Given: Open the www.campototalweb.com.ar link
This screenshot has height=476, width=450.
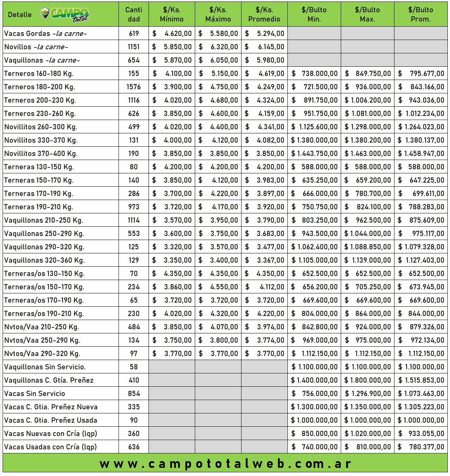Looking at the screenshot, I should coord(225,464).
